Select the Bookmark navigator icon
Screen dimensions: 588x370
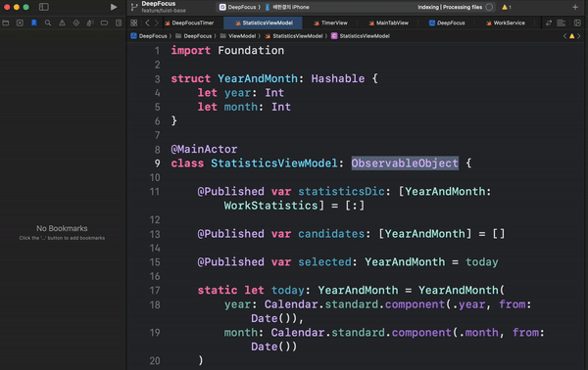(34, 23)
